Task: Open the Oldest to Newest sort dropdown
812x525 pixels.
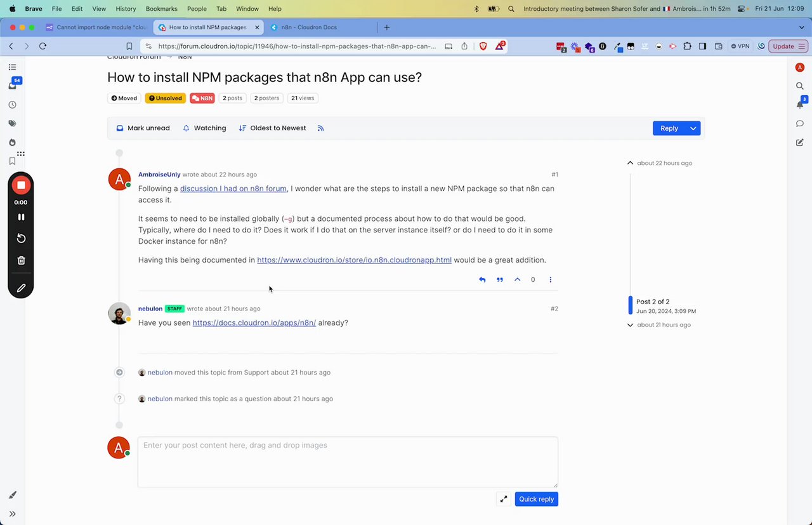Action: 272,128
